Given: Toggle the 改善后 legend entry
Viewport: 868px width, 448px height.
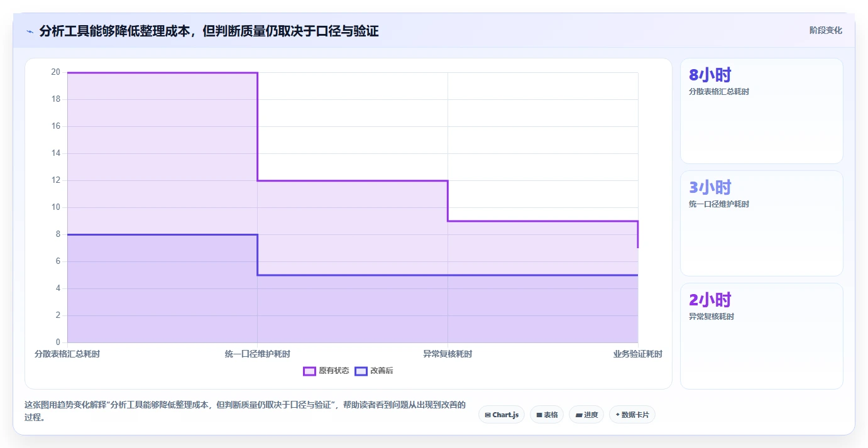Looking at the screenshot, I should (374, 371).
